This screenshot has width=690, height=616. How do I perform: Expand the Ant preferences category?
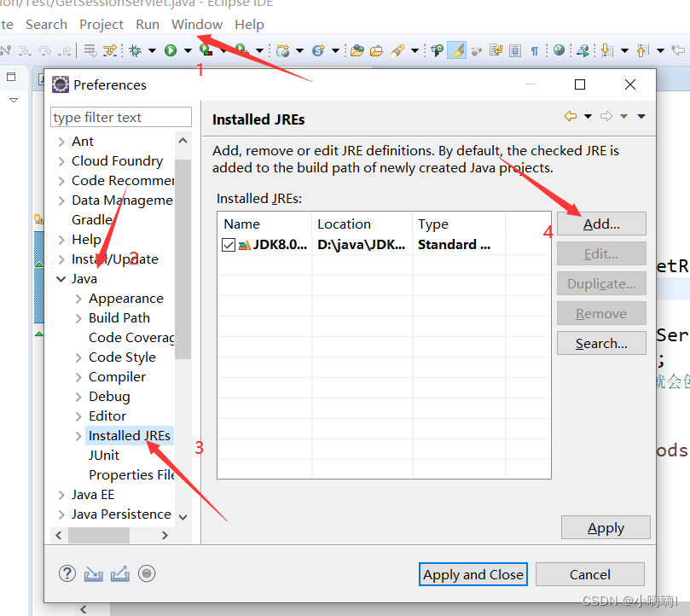61,141
